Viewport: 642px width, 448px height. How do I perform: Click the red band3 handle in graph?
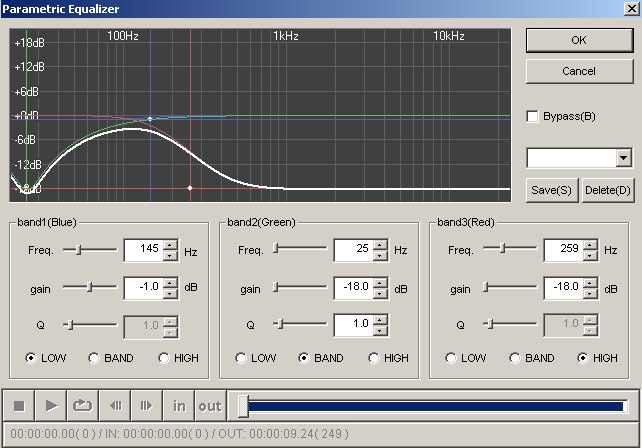click(x=190, y=188)
